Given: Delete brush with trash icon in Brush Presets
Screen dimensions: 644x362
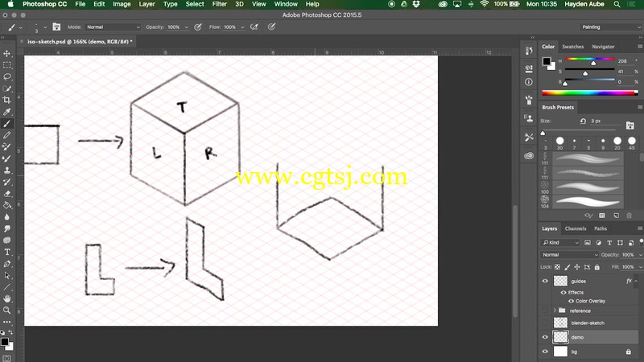Looking at the screenshot, I should coord(629,216).
